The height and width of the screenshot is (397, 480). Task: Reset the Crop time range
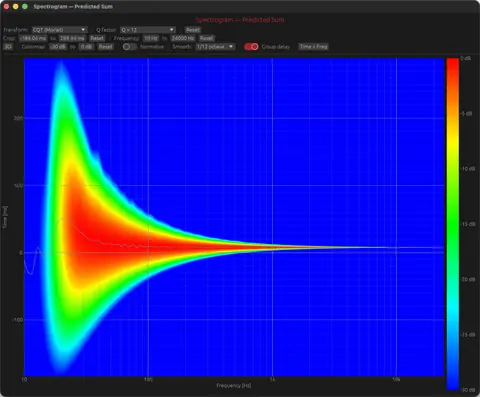[97, 38]
